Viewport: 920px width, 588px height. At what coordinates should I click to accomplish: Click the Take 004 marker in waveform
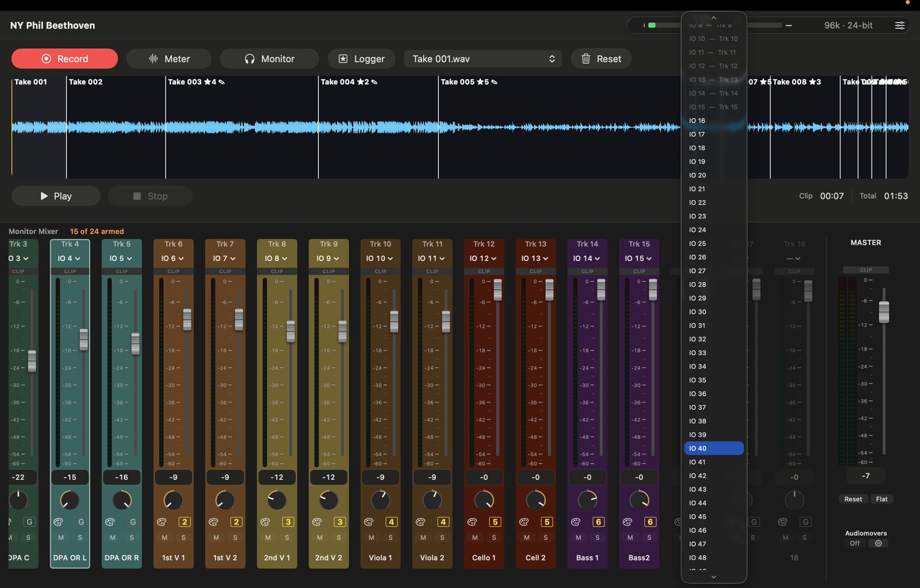tap(348, 82)
